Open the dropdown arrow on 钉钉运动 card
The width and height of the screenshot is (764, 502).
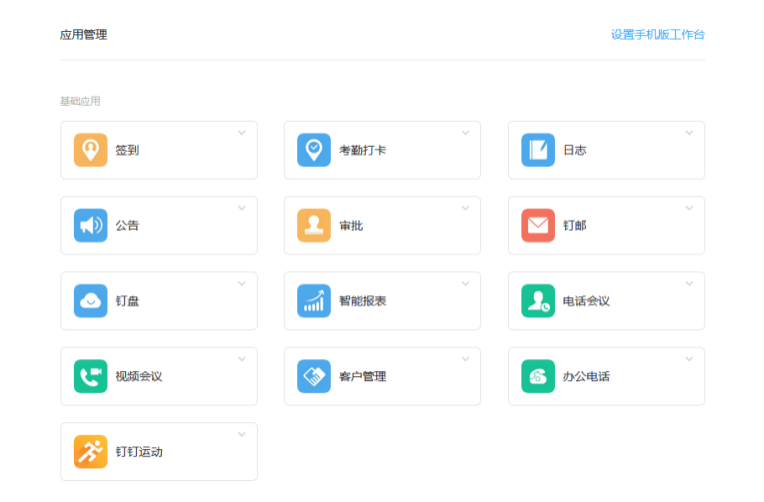point(242,435)
